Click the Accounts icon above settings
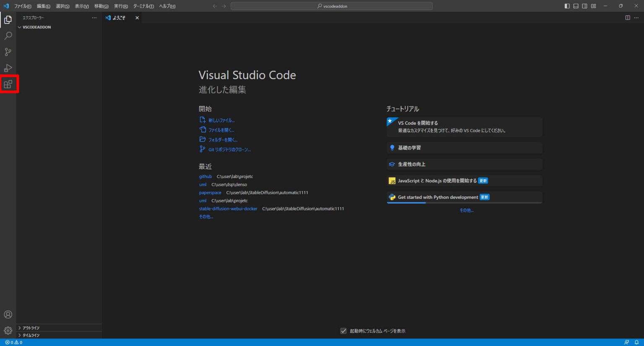 [x=8, y=314]
